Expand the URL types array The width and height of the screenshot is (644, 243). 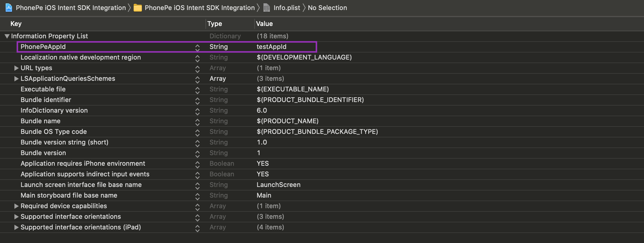click(x=16, y=68)
